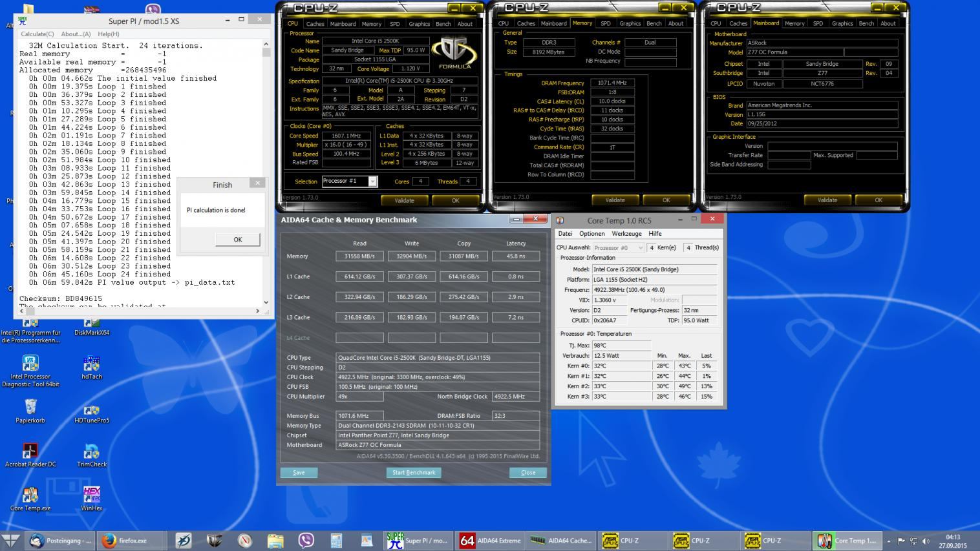The image size is (980, 551).
Task: Switch to firefox.exe in the taskbar
Action: 131,541
